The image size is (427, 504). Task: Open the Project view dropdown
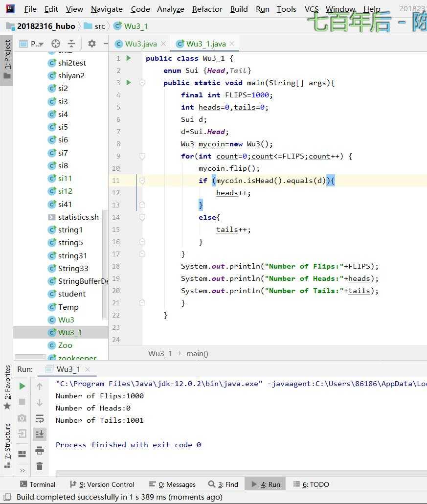pos(32,44)
